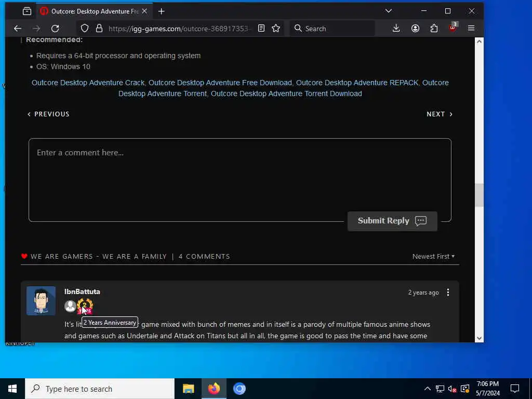
Task: Click the page scrollbar down arrow
Action: 479,338
